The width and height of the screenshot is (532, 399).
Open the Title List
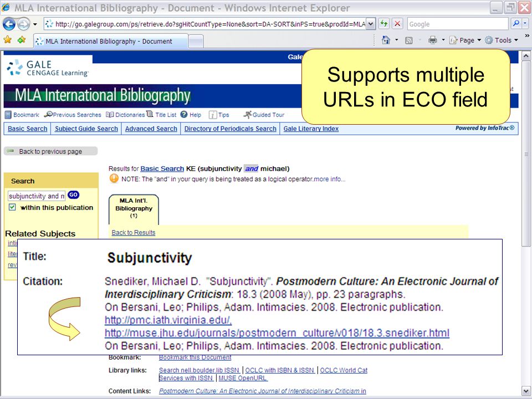click(161, 115)
